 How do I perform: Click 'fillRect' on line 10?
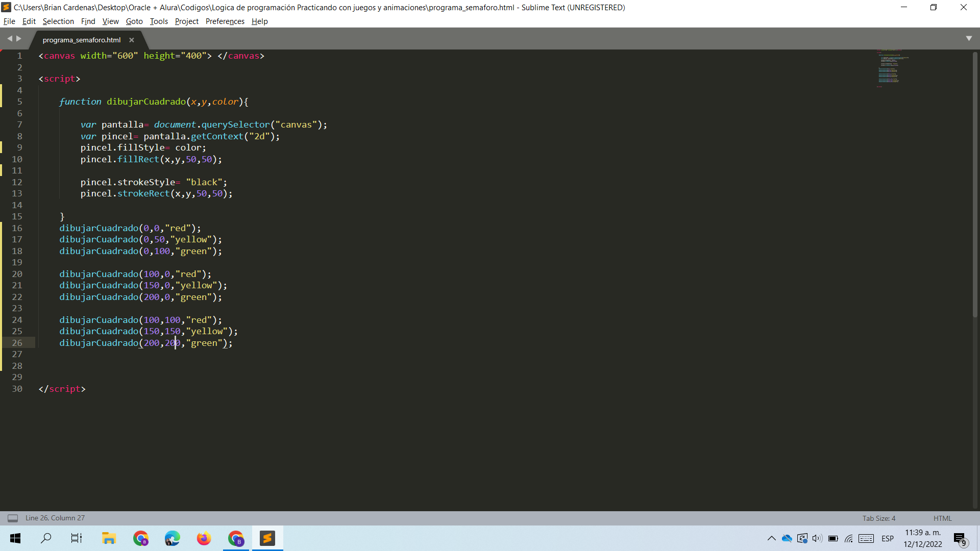[x=138, y=159]
